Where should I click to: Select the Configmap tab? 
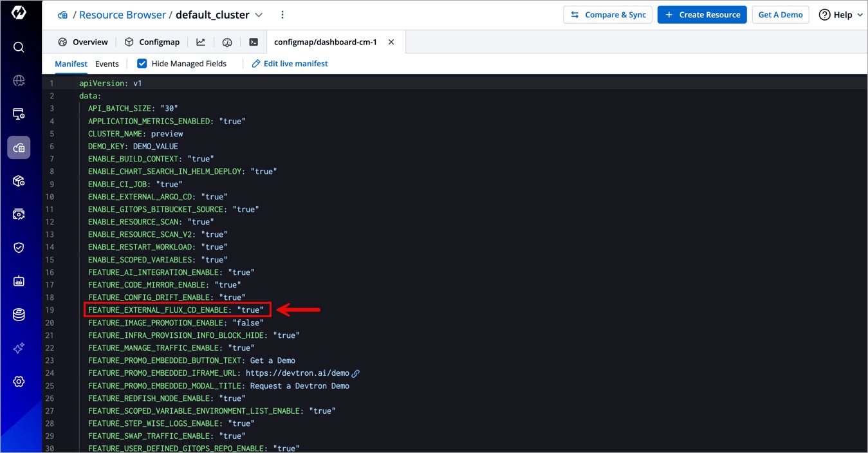tap(152, 42)
